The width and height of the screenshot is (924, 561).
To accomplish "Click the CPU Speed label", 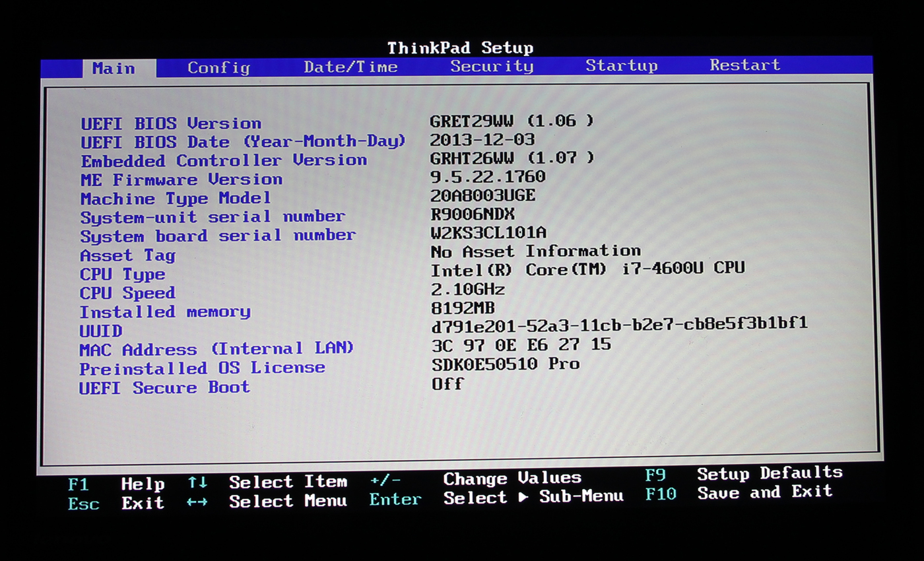I will pos(127,292).
